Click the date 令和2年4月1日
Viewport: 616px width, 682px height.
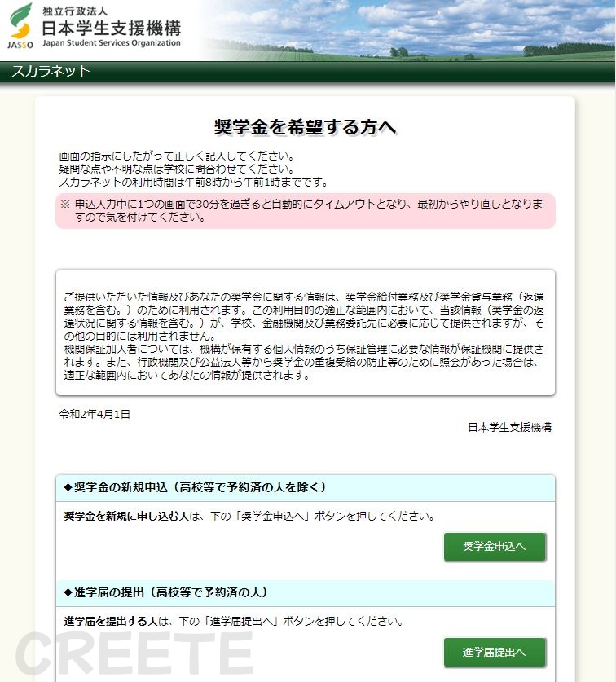(x=95, y=414)
